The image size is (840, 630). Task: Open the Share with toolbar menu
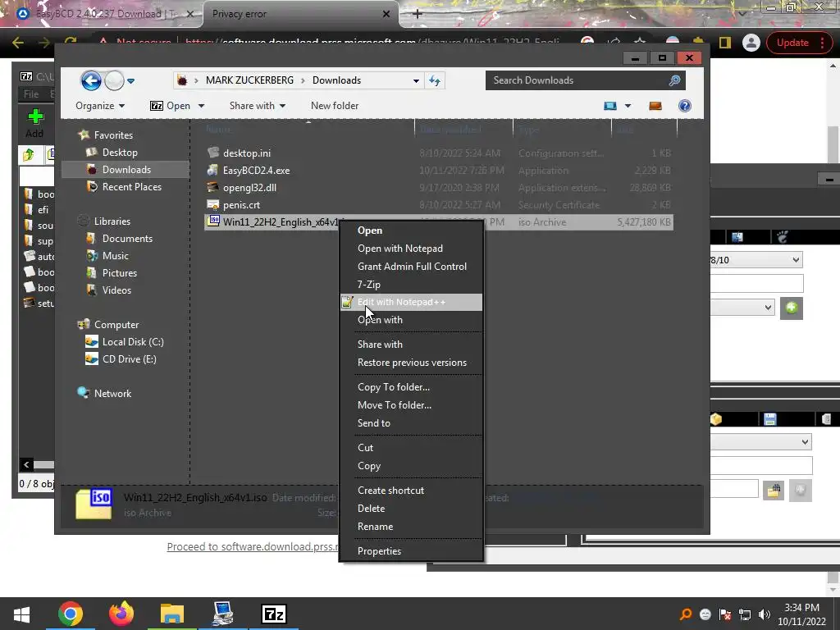pos(257,106)
